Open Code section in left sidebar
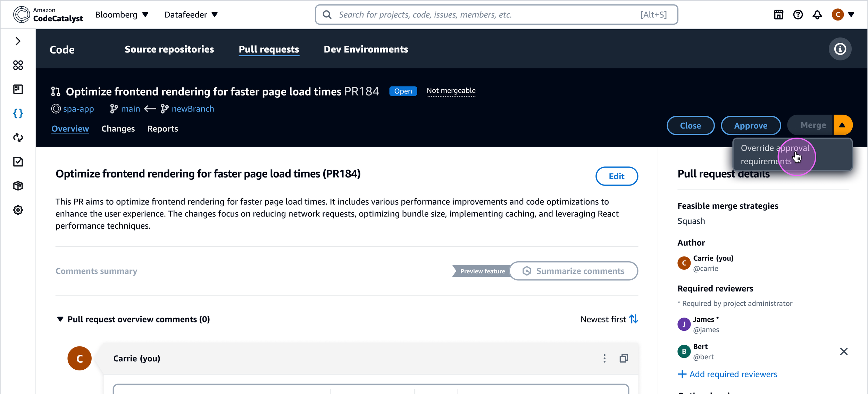 click(x=18, y=113)
